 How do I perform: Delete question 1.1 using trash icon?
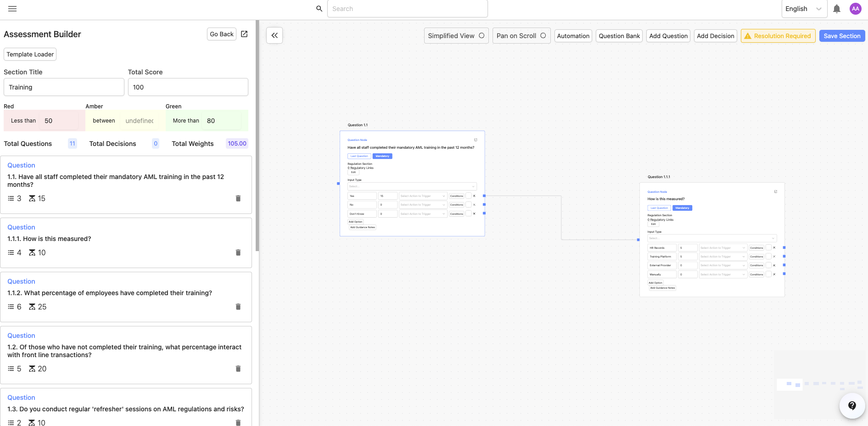pos(238,198)
